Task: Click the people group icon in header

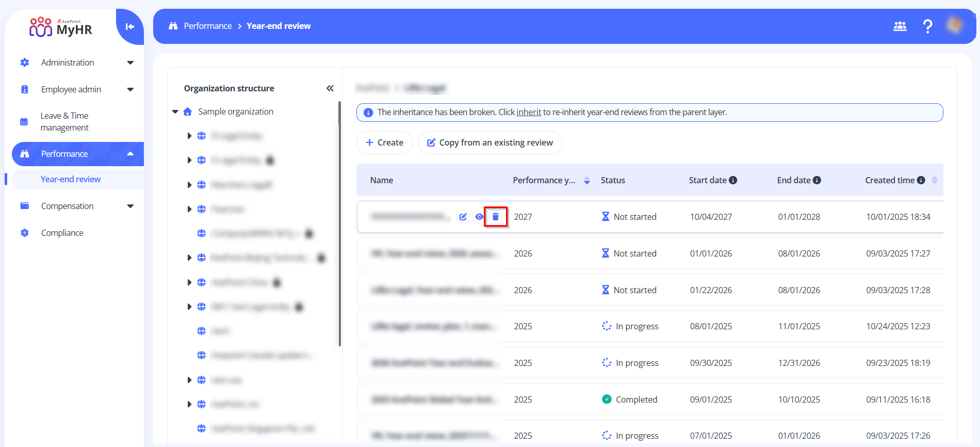Action: point(900,26)
